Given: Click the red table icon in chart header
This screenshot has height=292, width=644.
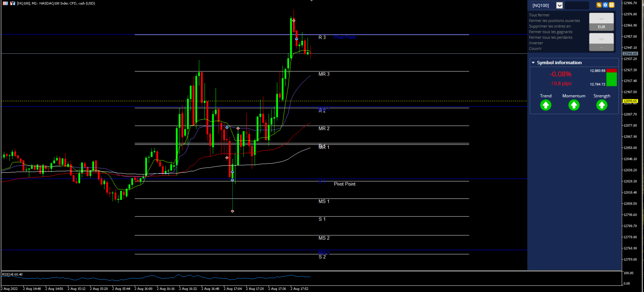Looking at the screenshot, I should pos(5,3).
